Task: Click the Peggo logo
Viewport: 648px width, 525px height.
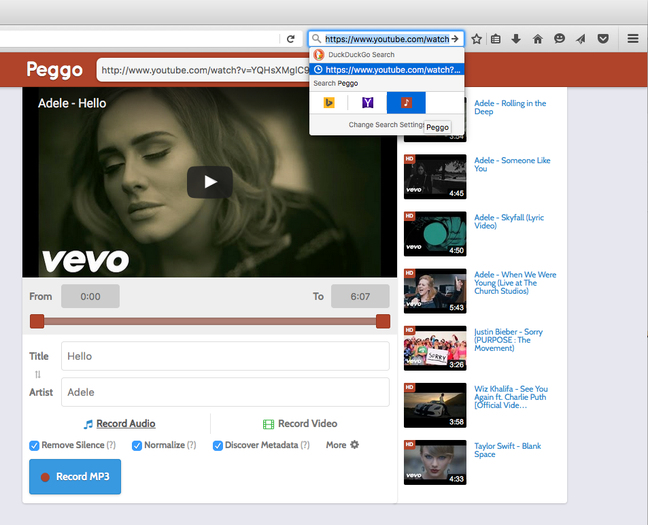Action: click(54, 69)
